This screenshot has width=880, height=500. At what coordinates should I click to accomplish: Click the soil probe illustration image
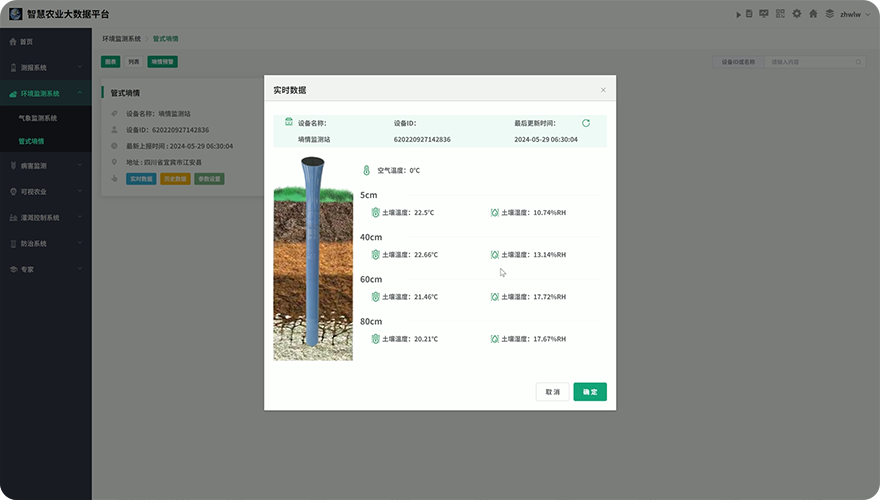313,258
